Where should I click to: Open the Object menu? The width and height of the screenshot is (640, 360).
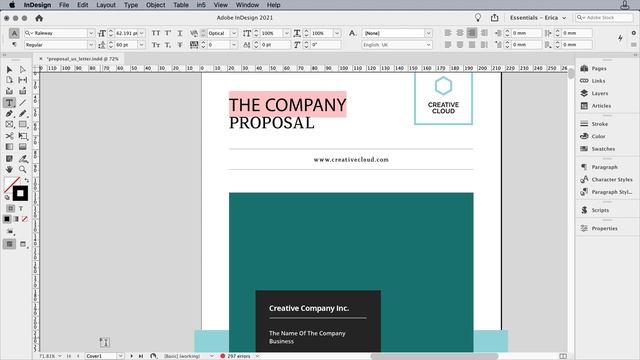pyautogui.click(x=156, y=5)
